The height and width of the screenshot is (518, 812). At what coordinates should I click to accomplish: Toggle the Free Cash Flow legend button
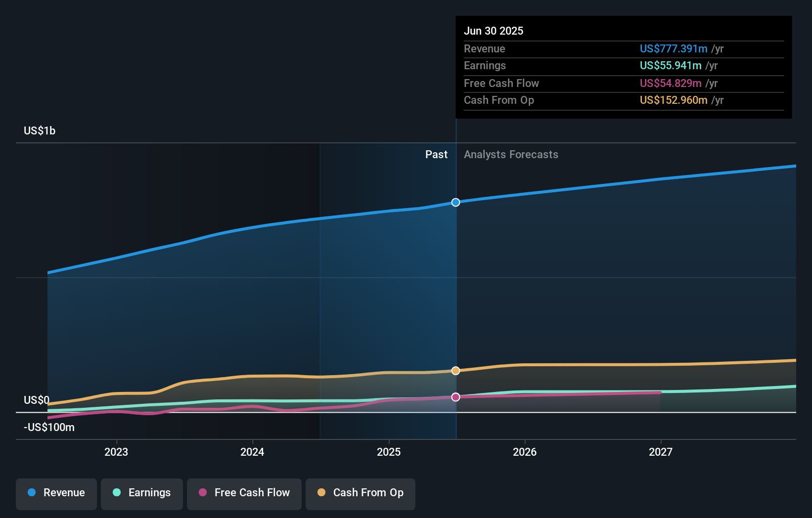(244, 494)
